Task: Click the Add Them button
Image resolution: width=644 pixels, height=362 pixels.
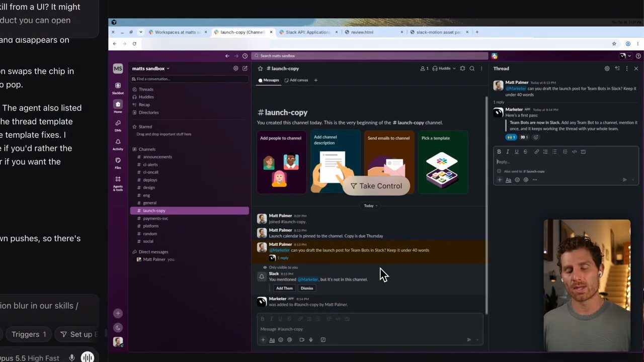Action: (284, 288)
